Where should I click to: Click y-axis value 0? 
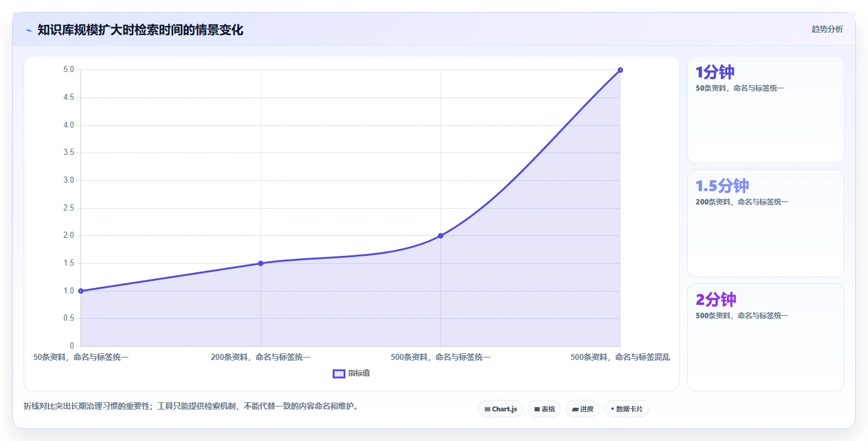point(72,345)
